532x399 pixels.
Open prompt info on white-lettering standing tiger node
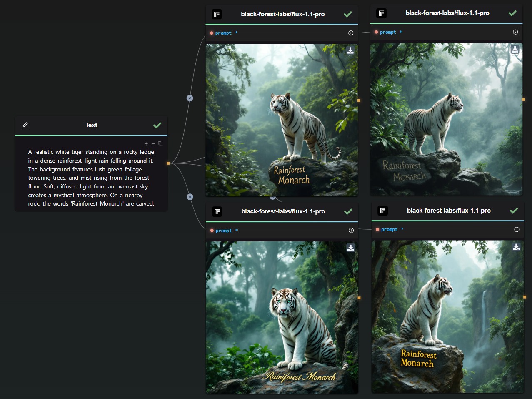pyautogui.click(x=351, y=33)
